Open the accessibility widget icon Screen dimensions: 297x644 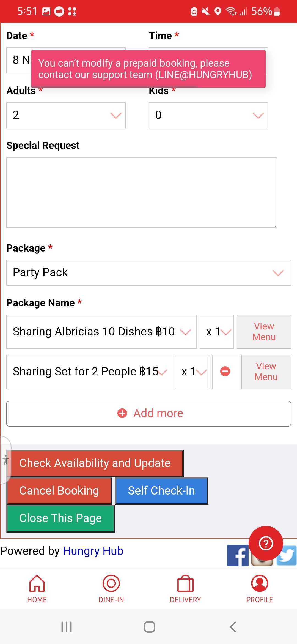pos(5,460)
